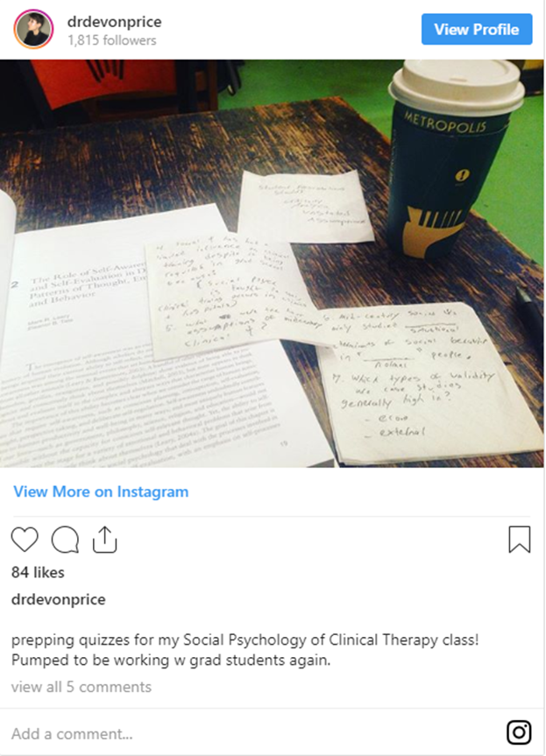The height and width of the screenshot is (756, 546).
Task: Open drdevonprice username in header
Action: click(x=114, y=22)
